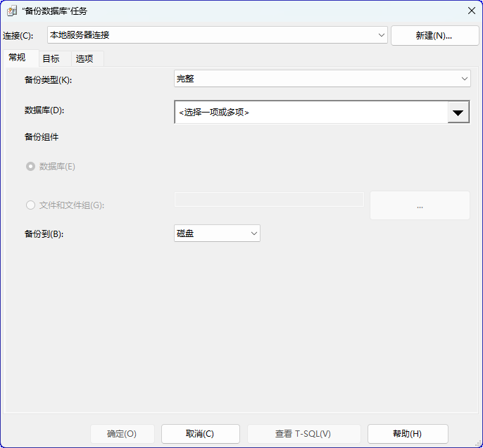The image size is (483, 448).
Task: Click the <选择一项或多项> database field
Action: click(310, 113)
